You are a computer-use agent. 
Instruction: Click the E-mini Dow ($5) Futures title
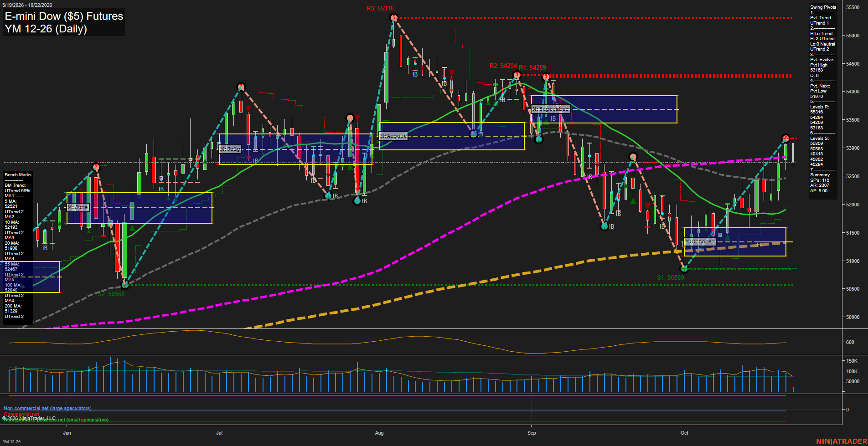64,16
